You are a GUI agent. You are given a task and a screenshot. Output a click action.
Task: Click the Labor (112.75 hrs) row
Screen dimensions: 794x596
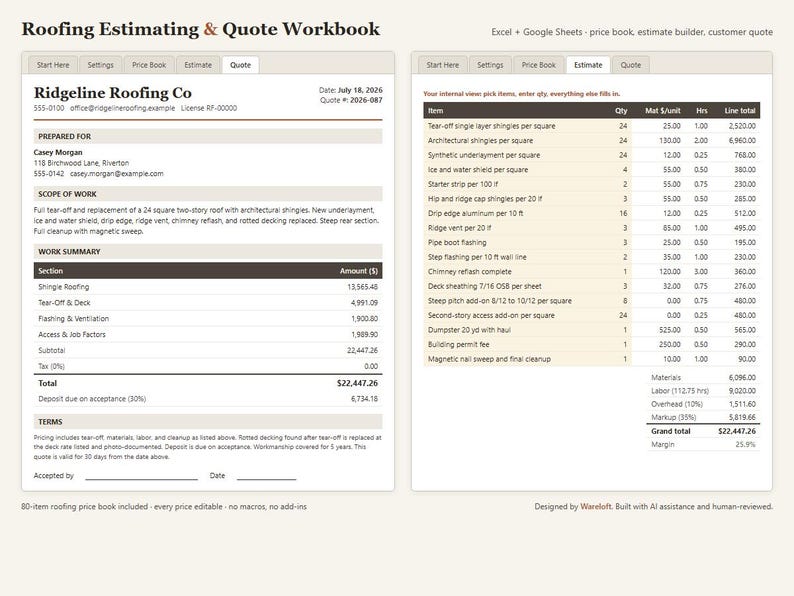coord(703,391)
